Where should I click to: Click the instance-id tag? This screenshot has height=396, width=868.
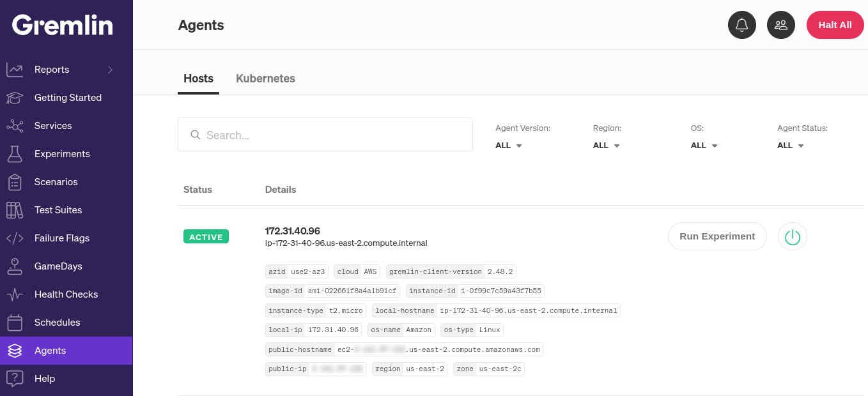(475, 291)
